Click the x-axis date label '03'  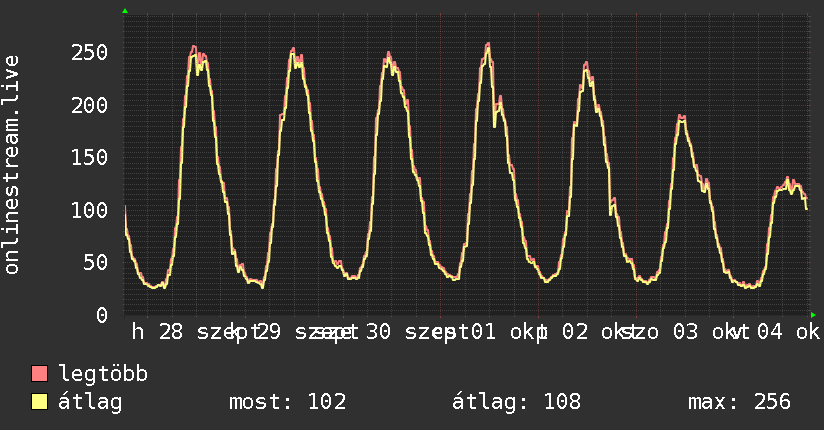tap(686, 332)
